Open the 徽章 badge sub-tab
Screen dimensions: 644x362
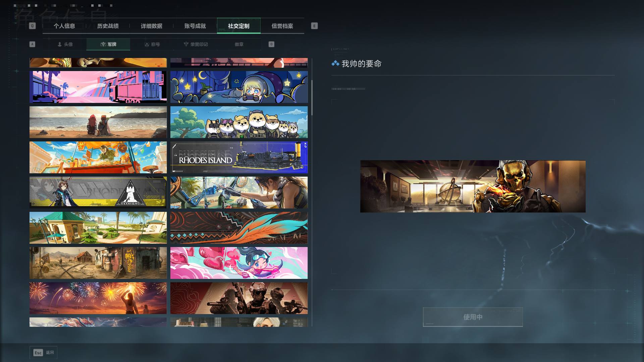(x=239, y=44)
